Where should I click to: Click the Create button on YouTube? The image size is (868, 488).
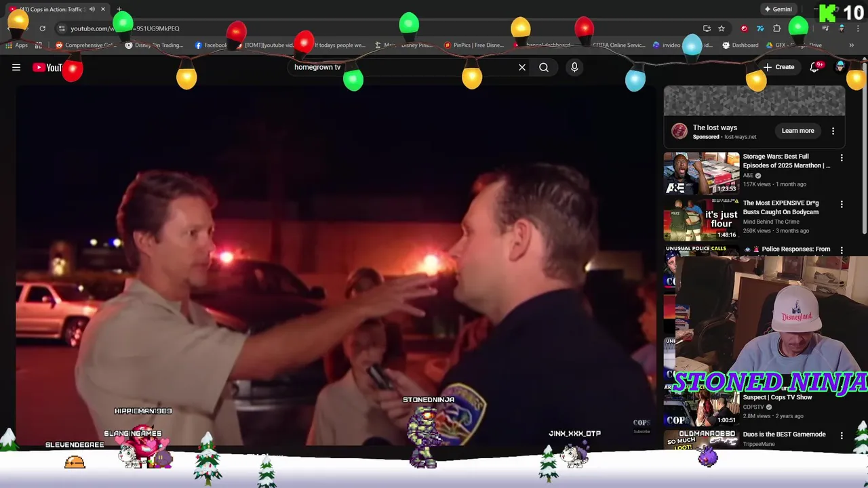778,67
